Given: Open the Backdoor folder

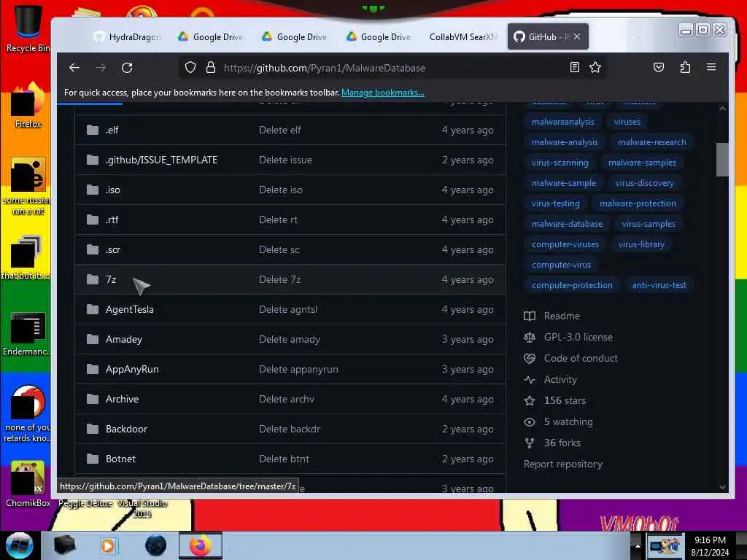Looking at the screenshot, I should pos(126,429).
